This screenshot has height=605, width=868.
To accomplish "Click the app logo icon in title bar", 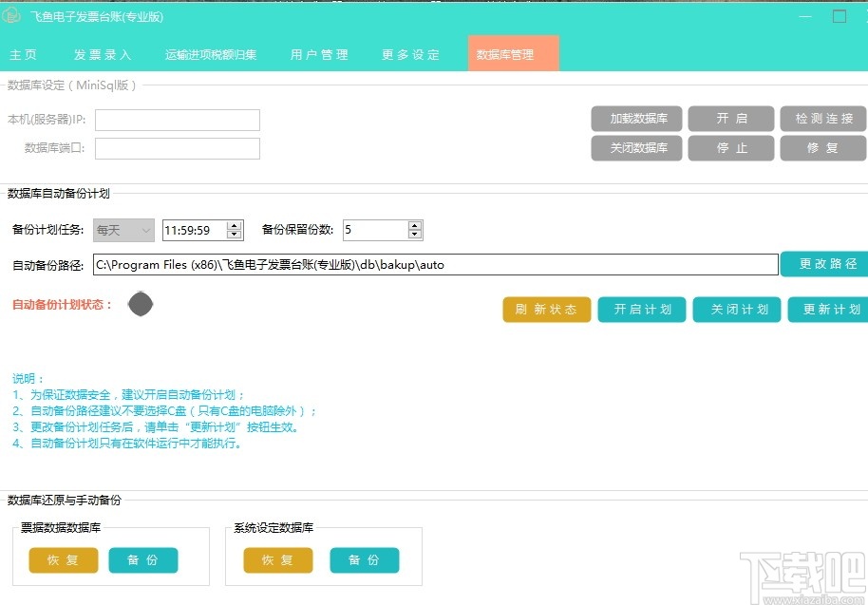I will (11, 16).
